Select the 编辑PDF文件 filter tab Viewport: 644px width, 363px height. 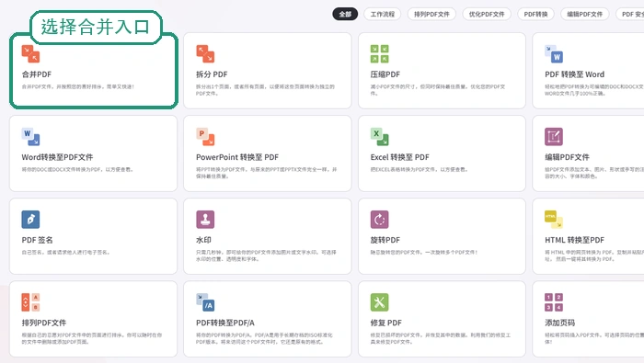click(585, 14)
